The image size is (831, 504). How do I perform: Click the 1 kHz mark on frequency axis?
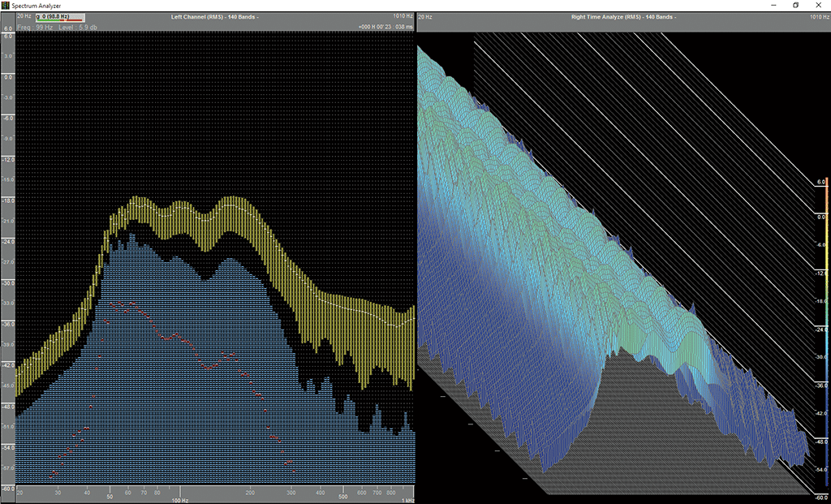(407, 499)
